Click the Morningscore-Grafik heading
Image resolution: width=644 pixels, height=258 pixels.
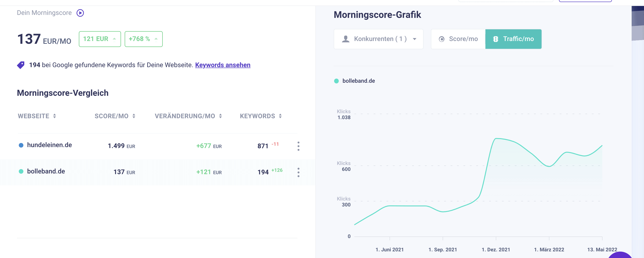coord(377,15)
